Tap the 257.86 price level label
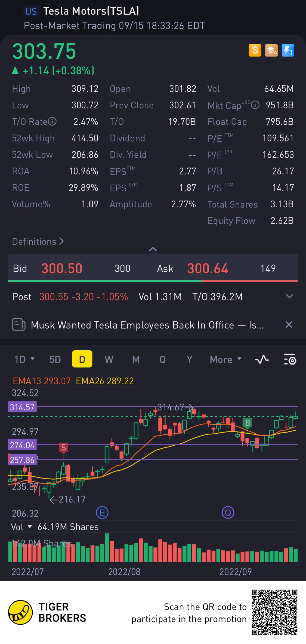Image resolution: width=306 pixels, height=644 pixels. pyautogui.click(x=22, y=460)
